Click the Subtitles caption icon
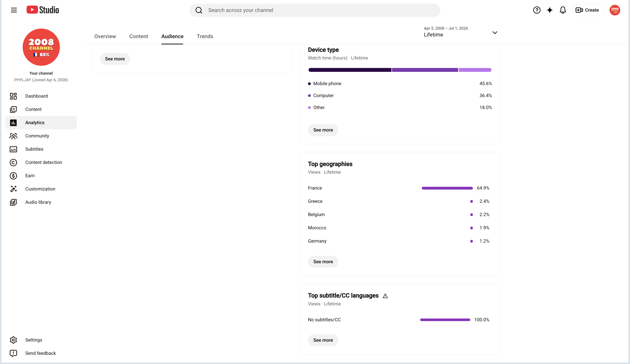 click(13, 149)
